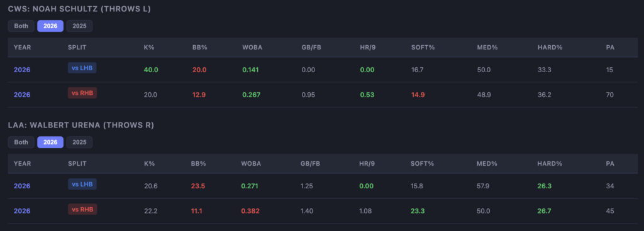Click K% column header in Urena table
The height and width of the screenshot is (231, 644).
coord(149,163)
